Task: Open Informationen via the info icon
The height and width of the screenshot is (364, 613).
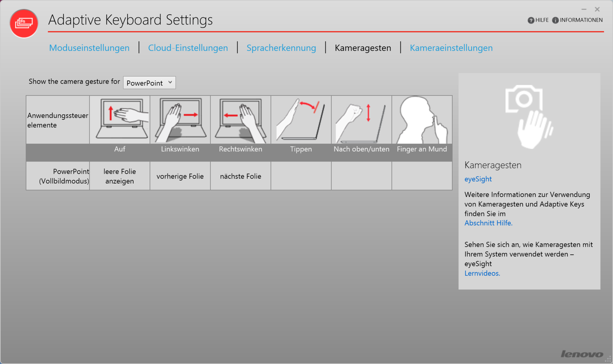Action: (x=555, y=20)
